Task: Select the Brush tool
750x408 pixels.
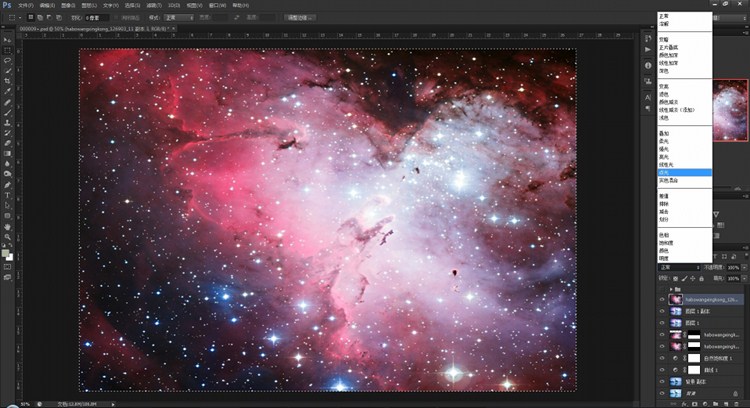Action: point(7,113)
